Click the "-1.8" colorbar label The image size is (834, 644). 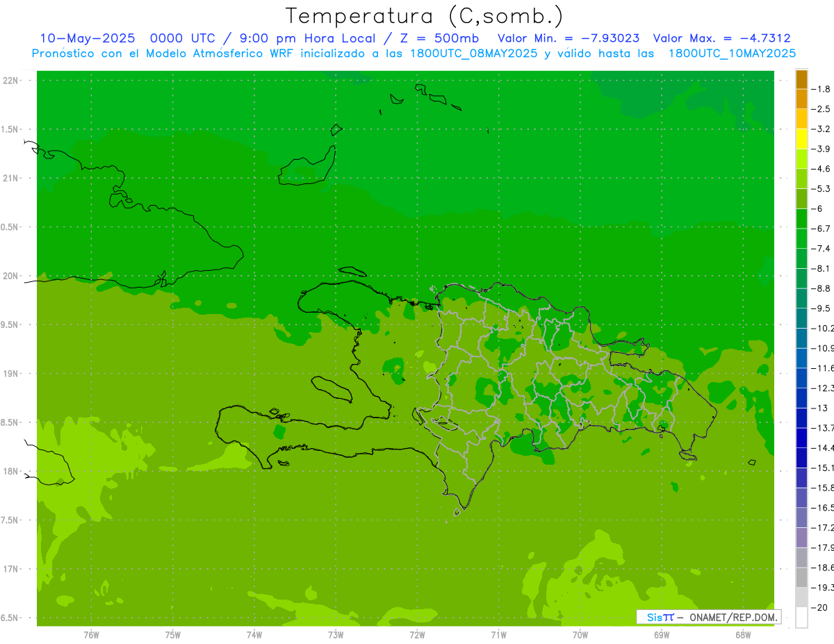click(821, 89)
